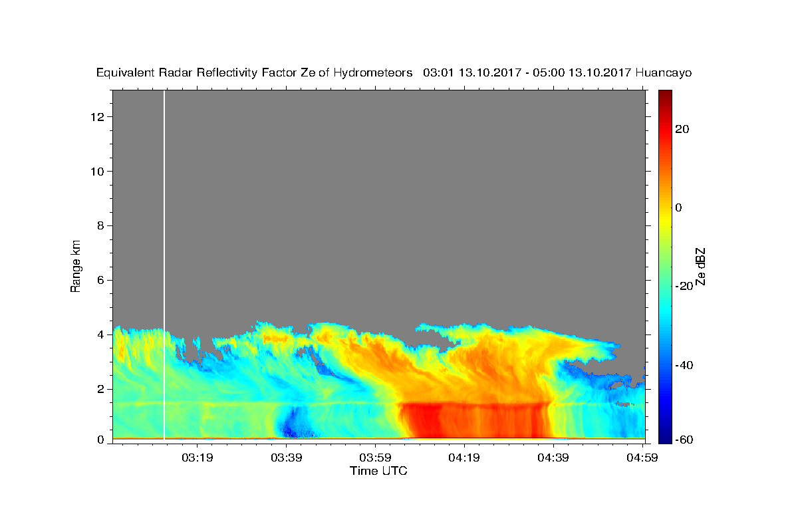Click the colorbar value 20 label
798x532 pixels.
tap(682, 129)
